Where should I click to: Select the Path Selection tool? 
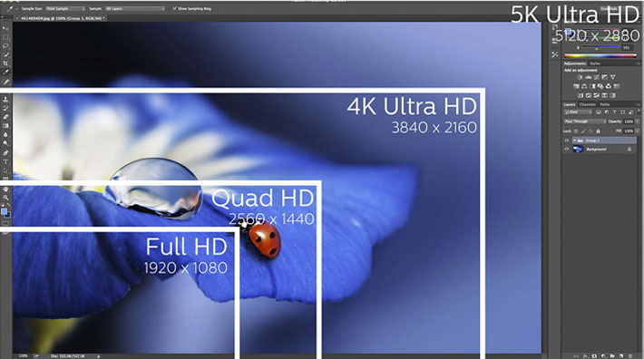point(5,170)
